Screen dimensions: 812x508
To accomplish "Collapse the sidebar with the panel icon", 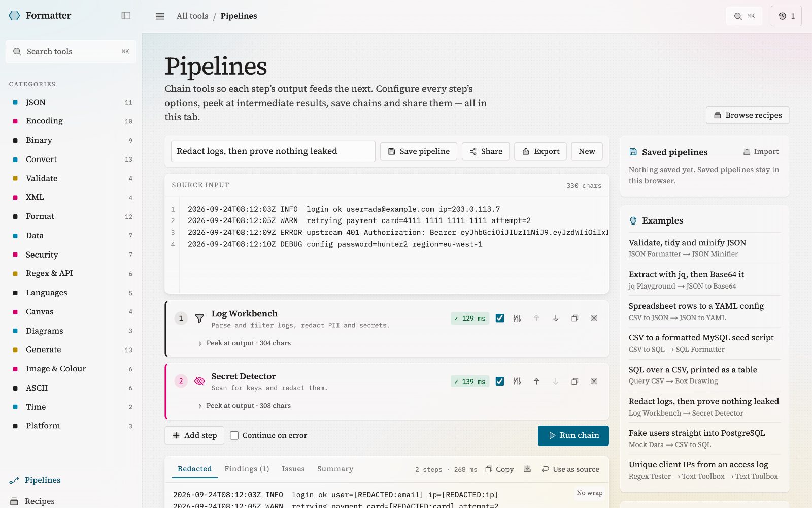I will pyautogui.click(x=126, y=16).
